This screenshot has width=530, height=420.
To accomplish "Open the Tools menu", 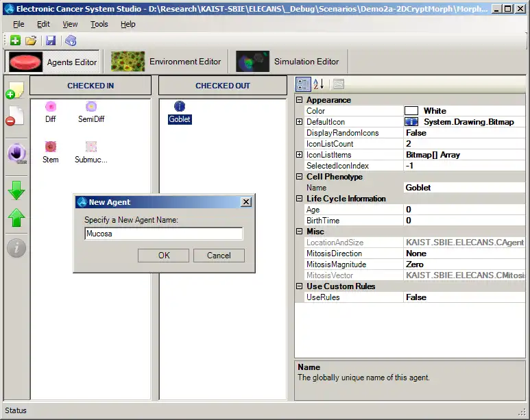I will [x=99, y=24].
